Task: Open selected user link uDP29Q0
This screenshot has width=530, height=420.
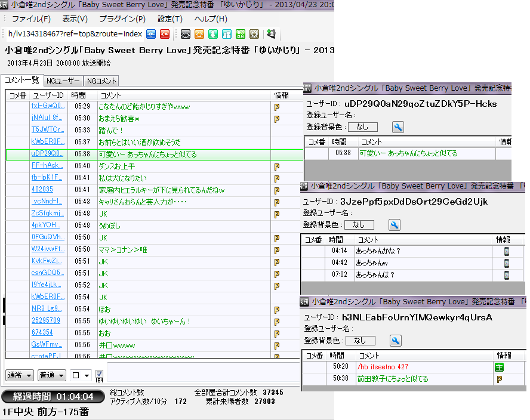Action: coord(47,153)
